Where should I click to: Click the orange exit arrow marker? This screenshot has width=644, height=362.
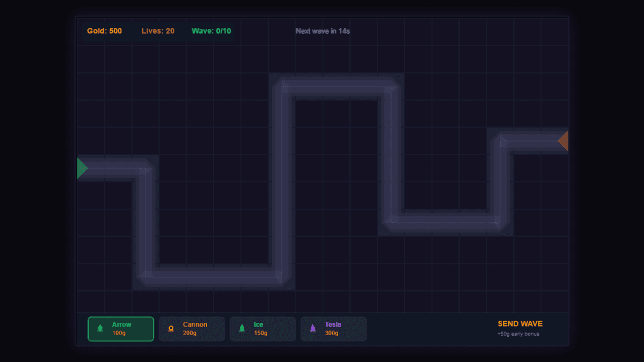(x=563, y=141)
